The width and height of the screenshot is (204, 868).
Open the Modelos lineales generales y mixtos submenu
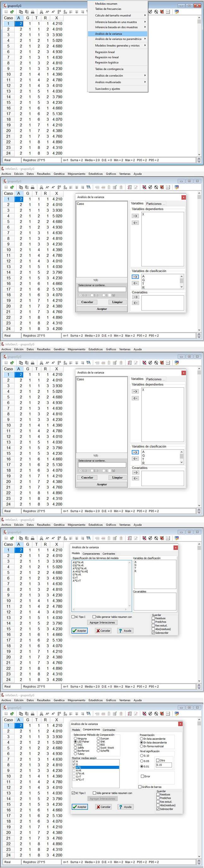click(x=117, y=45)
